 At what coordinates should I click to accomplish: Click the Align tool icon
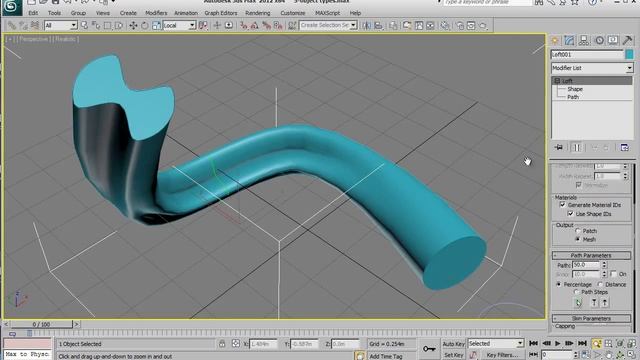click(378, 25)
